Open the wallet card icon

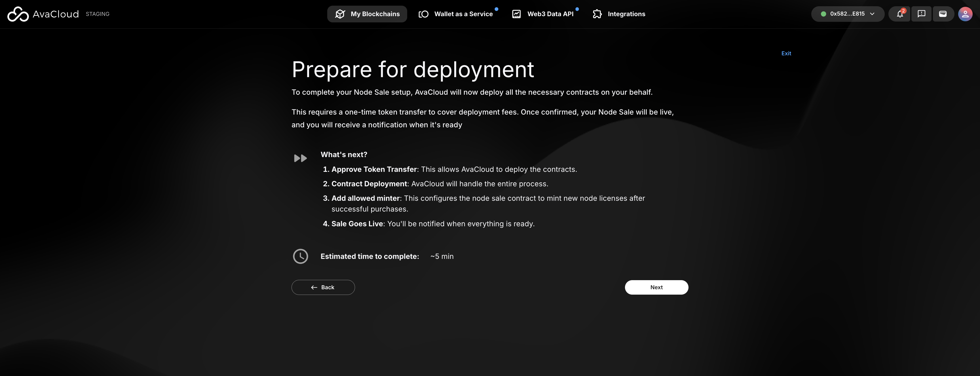point(943,14)
